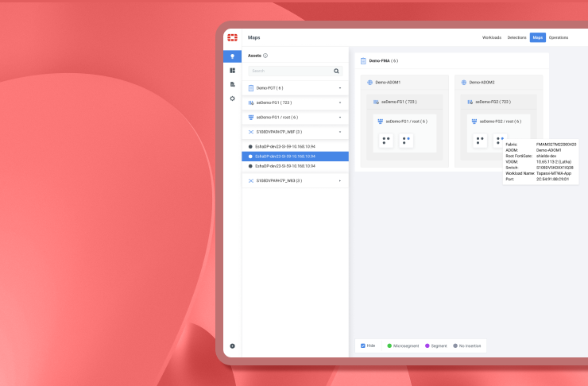Viewport: 588px width, 386px height.
Task: Expand the Demo-FGT (6) arrow
Action: click(x=340, y=88)
